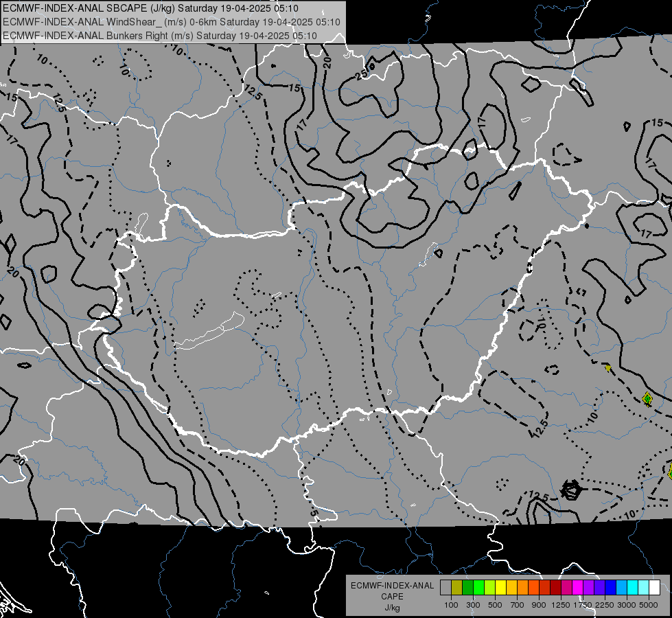Click the 2250 legend value

(605, 605)
